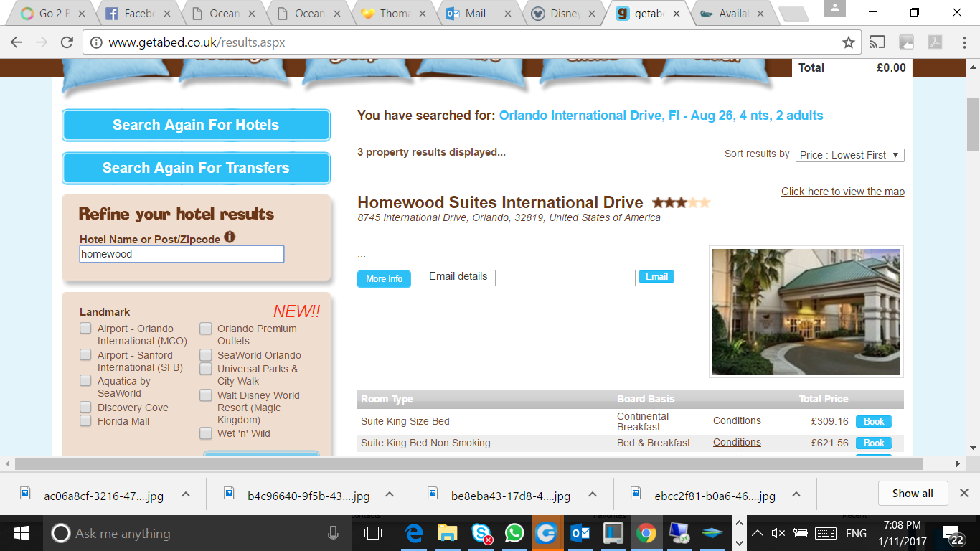The width and height of the screenshot is (980, 551).
Task: Open WhatsApp from the taskbar
Action: [x=514, y=533]
